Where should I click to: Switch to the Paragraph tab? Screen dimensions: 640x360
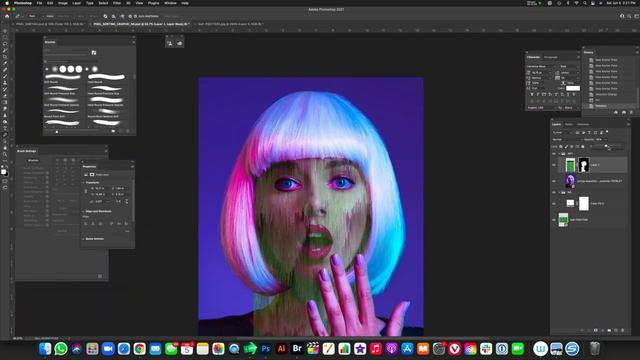[x=551, y=57]
